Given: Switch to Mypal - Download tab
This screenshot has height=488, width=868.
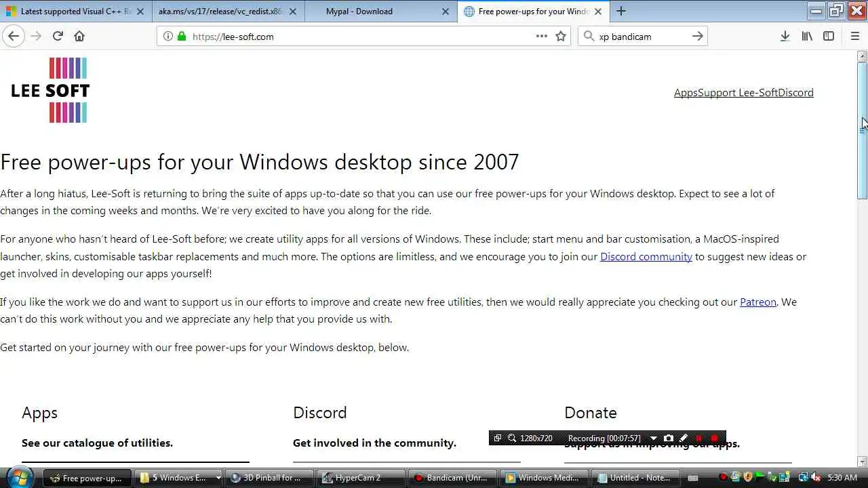Looking at the screenshot, I should click(x=380, y=12).
